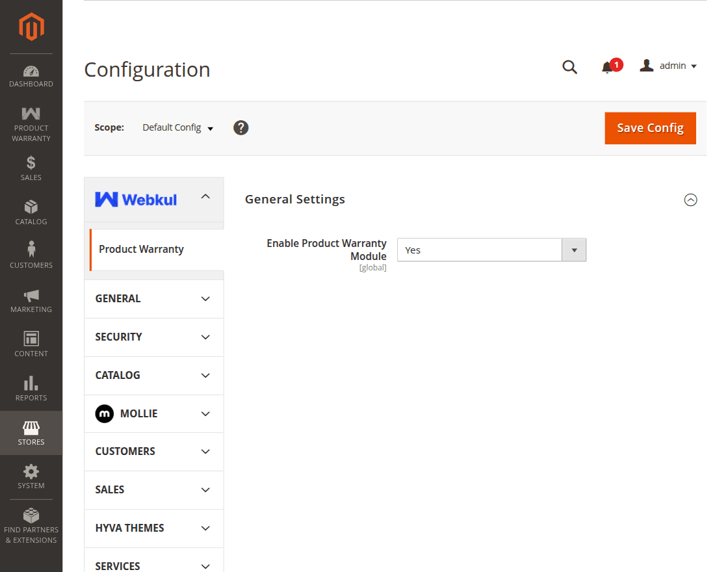Click the Save Config button

point(650,128)
